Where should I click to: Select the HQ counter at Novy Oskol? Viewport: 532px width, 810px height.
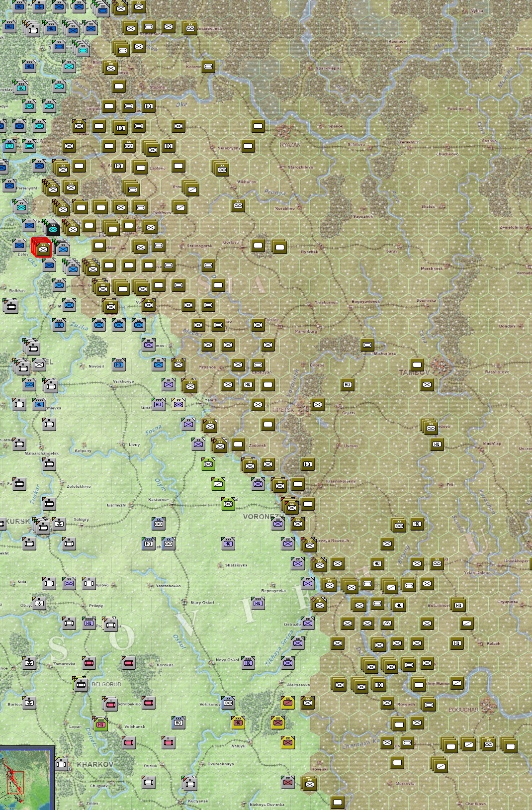pos(248,662)
